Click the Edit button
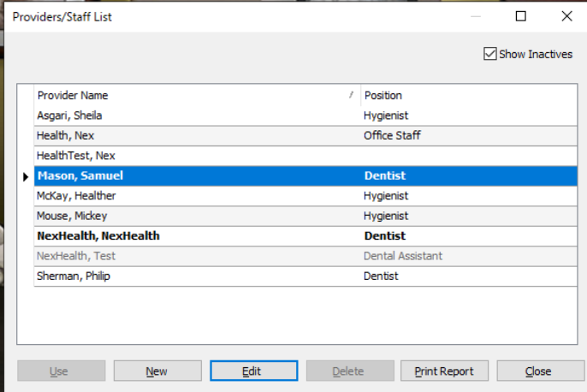Image resolution: width=587 pixels, height=392 pixels. pyautogui.click(x=254, y=371)
